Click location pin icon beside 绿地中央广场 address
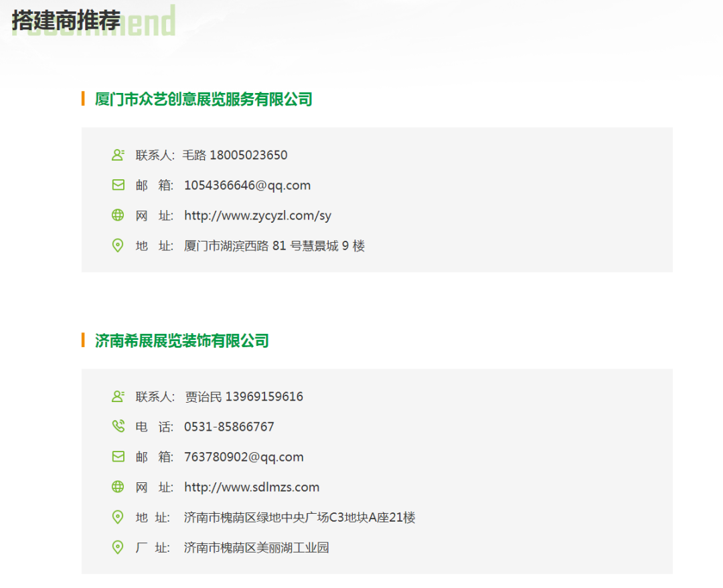The height and width of the screenshot is (588, 723). (x=118, y=517)
